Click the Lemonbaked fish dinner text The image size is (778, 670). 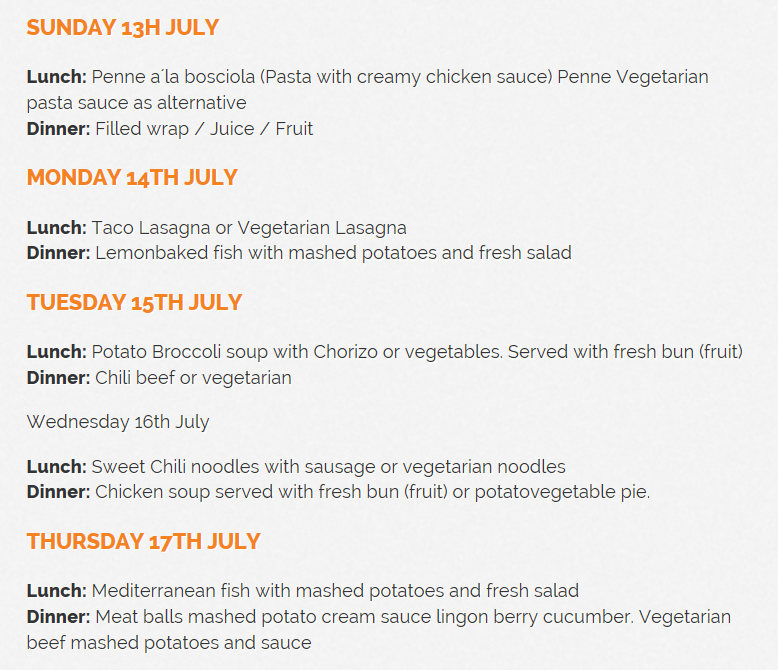pyautogui.click(x=333, y=253)
